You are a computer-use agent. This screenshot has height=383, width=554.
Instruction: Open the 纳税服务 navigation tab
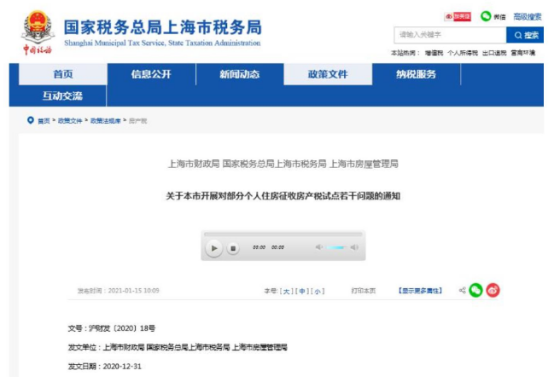pos(416,74)
